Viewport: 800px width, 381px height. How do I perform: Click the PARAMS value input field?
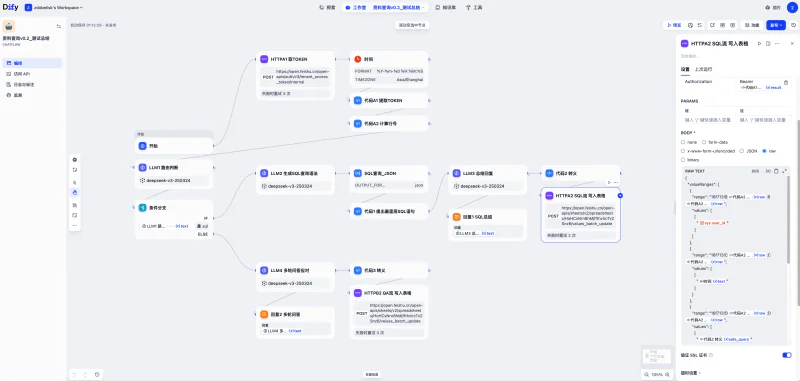pos(764,120)
